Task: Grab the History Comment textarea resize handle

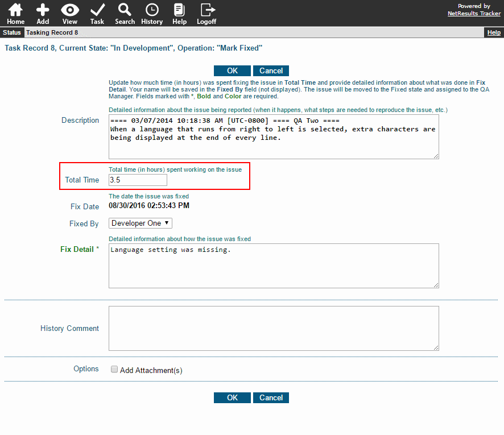Action: point(436,348)
